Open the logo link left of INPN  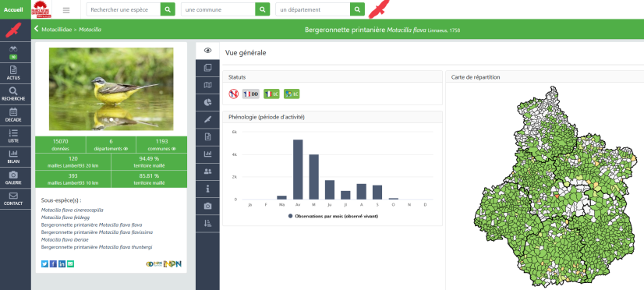point(154,263)
